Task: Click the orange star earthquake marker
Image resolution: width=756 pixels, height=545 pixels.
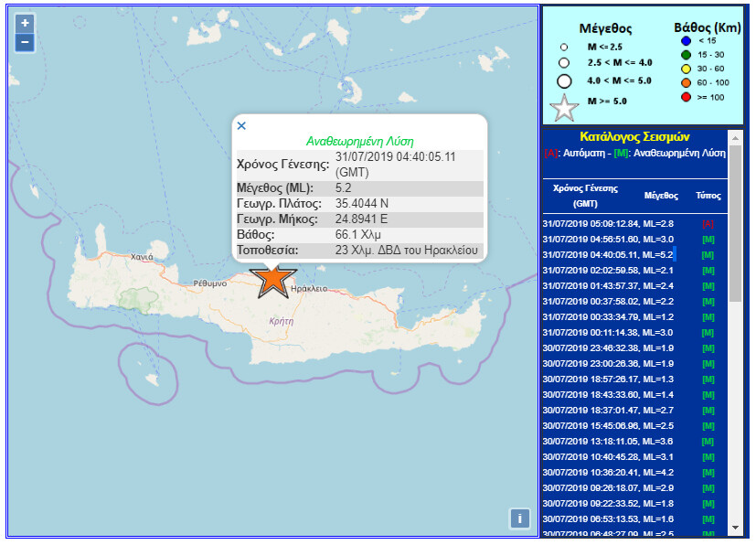Action: tap(273, 280)
